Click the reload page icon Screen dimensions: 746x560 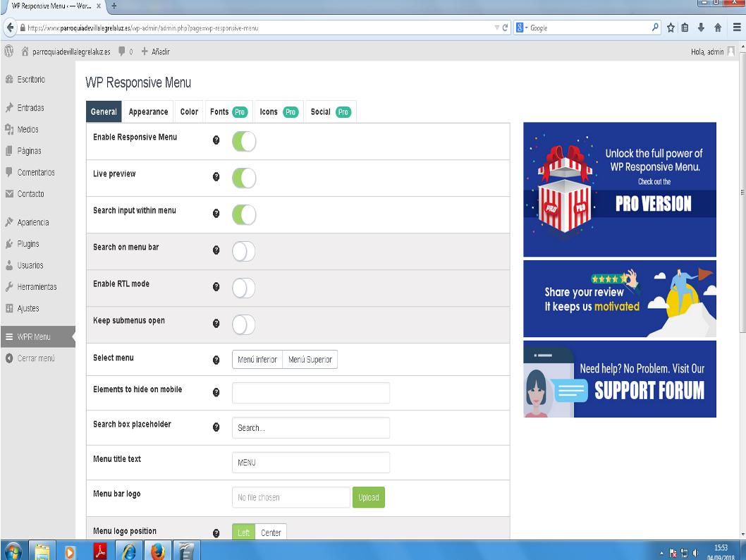click(x=506, y=28)
